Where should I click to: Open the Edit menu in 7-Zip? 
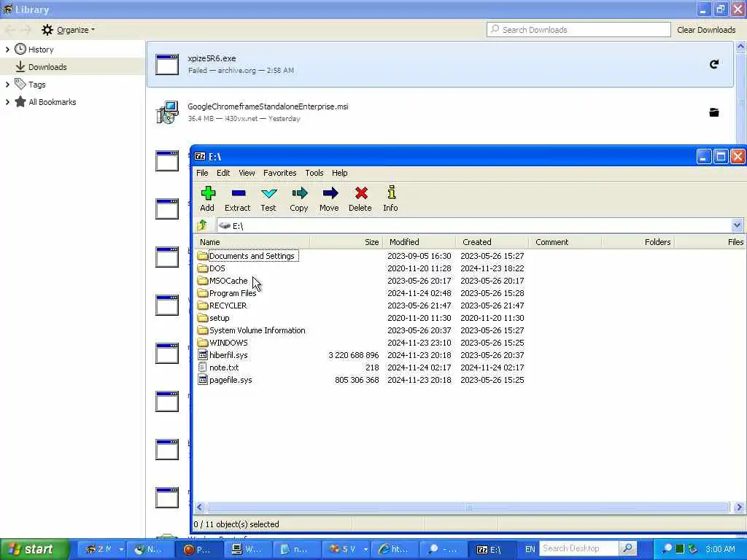(223, 173)
